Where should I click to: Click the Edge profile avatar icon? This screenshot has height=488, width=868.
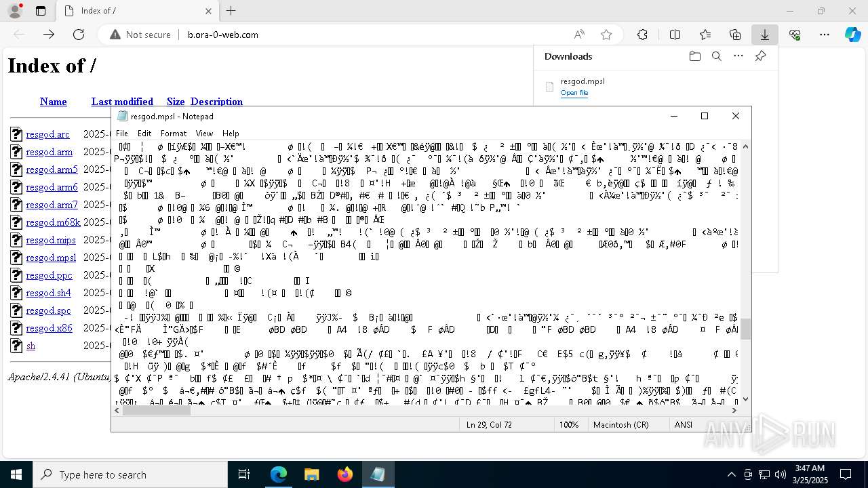(14, 11)
